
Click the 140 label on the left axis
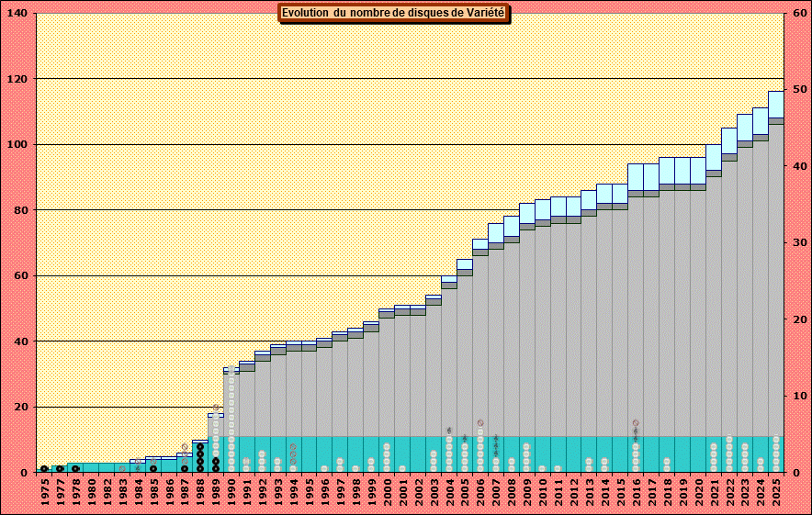(x=17, y=14)
